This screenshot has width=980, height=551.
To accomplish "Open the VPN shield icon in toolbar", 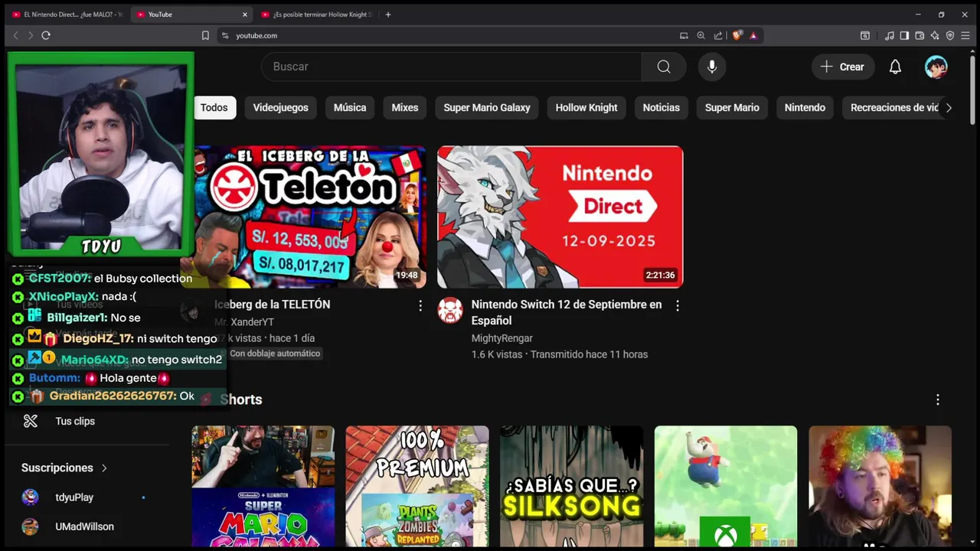I will [950, 35].
